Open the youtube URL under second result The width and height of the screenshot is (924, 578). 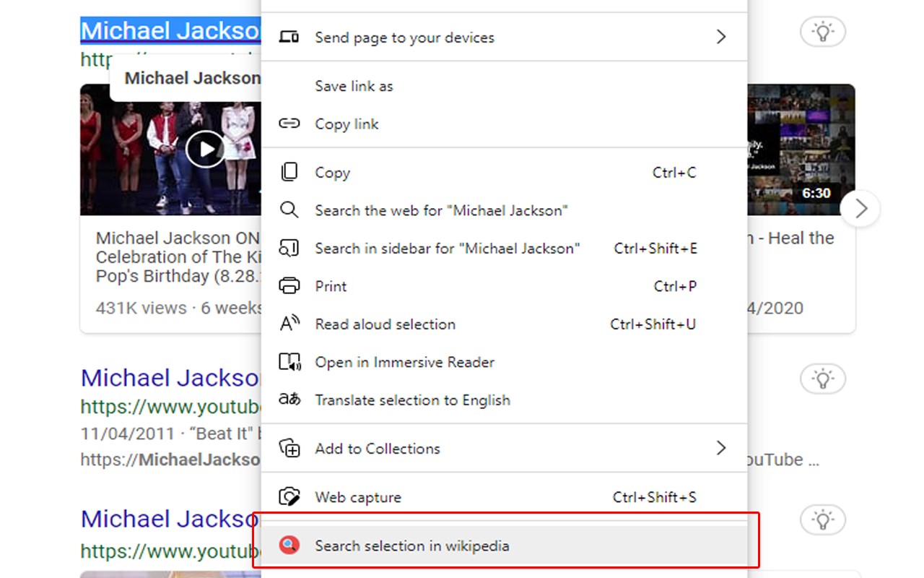tap(170, 407)
